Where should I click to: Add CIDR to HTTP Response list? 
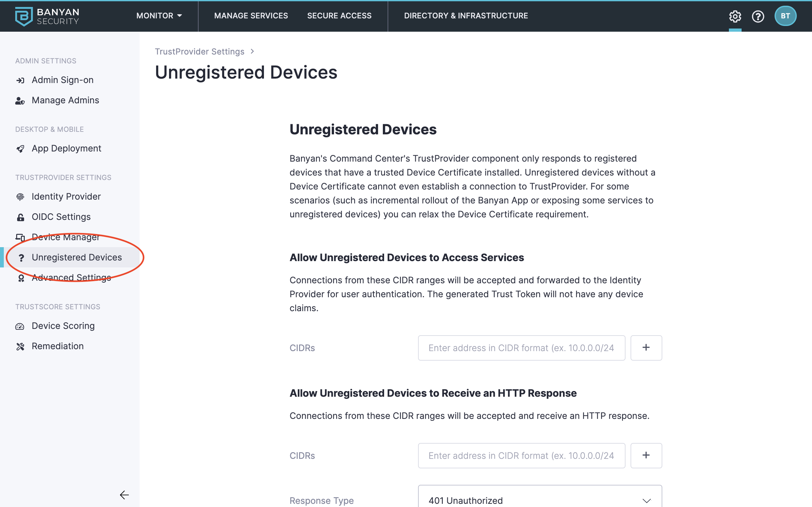[646, 455]
